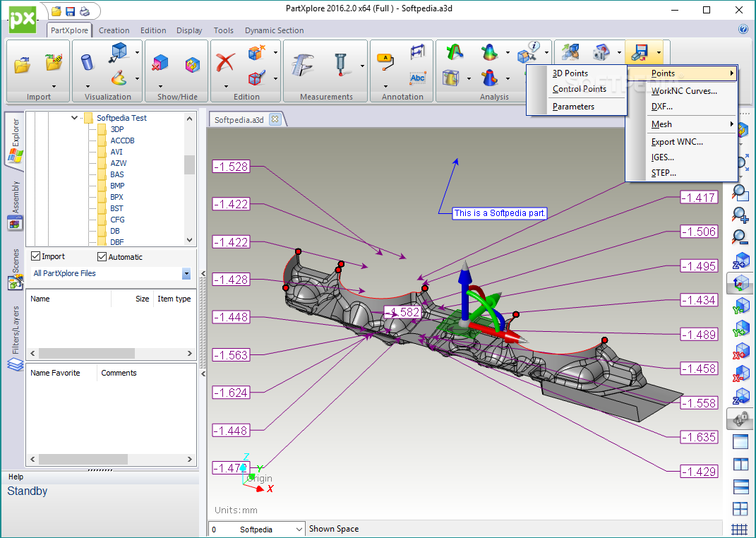
Task: Close the Softpedia.a3d document tab
Action: (x=275, y=119)
